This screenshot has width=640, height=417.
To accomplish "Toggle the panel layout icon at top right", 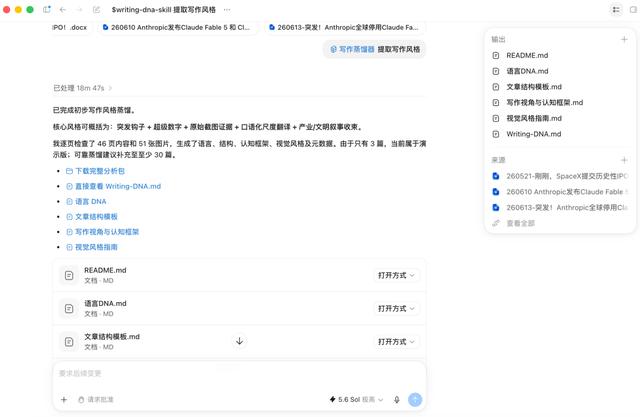I will [x=616, y=9].
